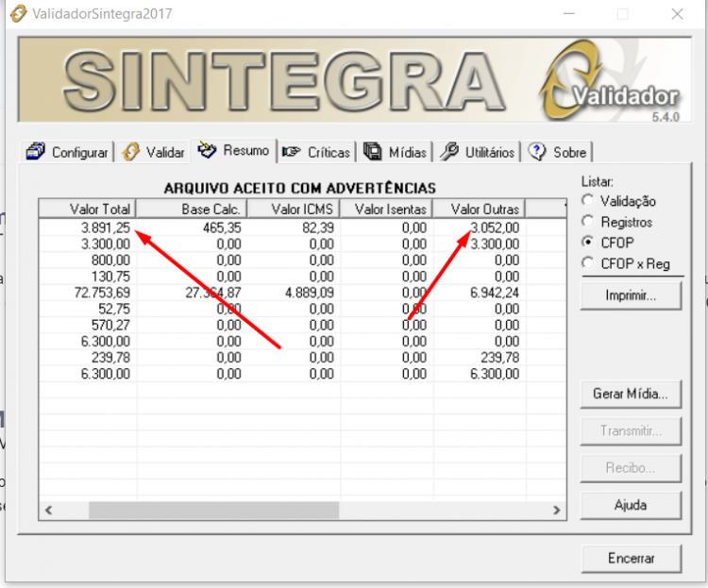Sort by Valor ICMS column header

(x=294, y=210)
